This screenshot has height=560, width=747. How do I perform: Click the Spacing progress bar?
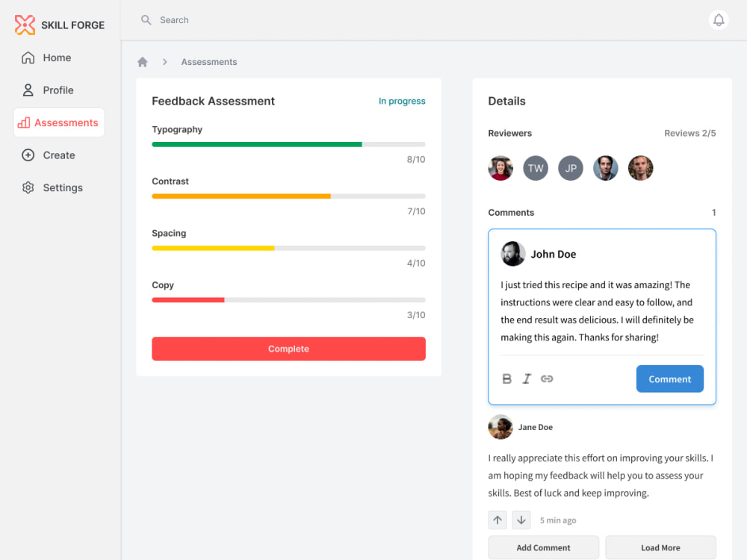point(288,248)
